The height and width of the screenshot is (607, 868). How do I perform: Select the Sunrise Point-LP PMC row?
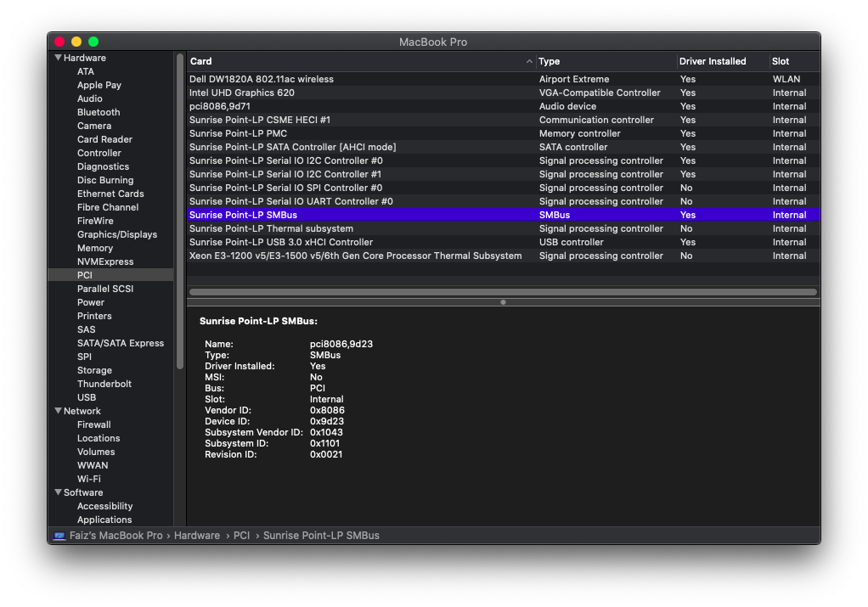[503, 133]
